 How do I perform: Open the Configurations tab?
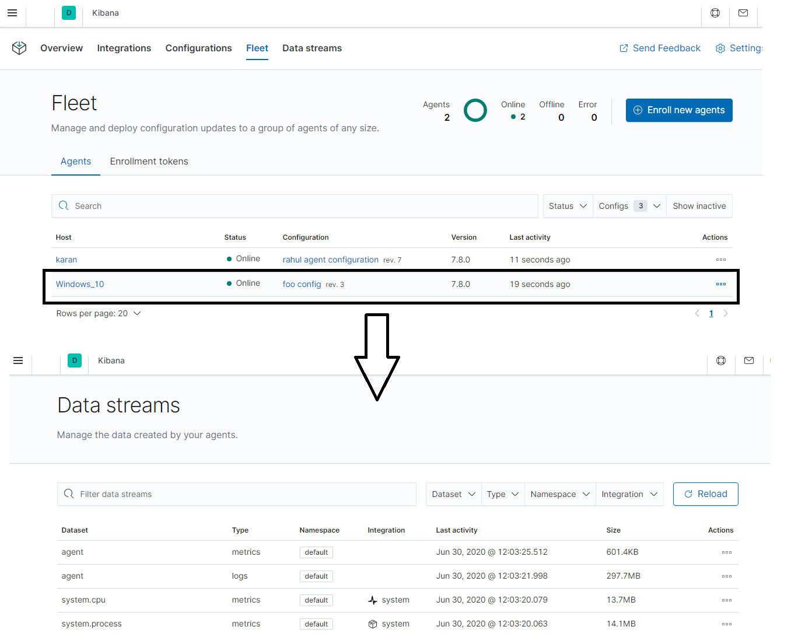click(198, 48)
